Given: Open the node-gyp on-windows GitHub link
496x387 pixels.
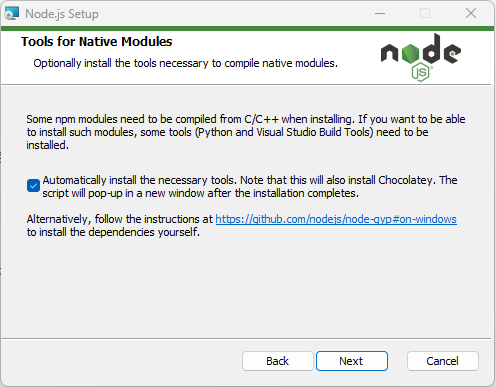Looking at the screenshot, I should (336, 219).
